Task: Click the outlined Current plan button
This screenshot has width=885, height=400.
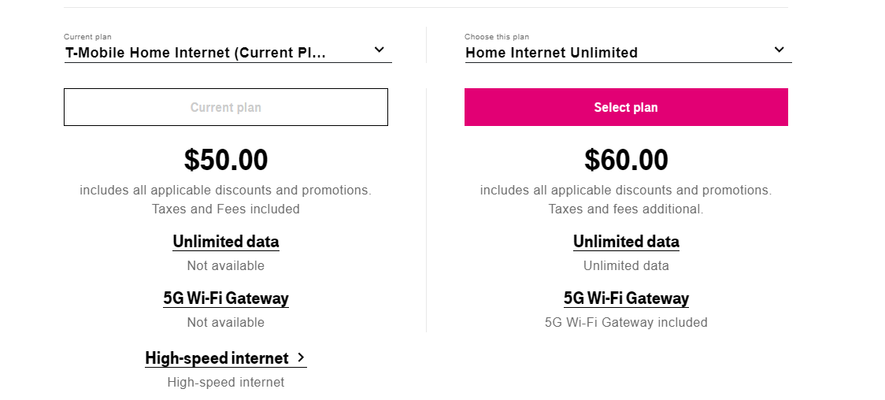Action: click(x=226, y=107)
